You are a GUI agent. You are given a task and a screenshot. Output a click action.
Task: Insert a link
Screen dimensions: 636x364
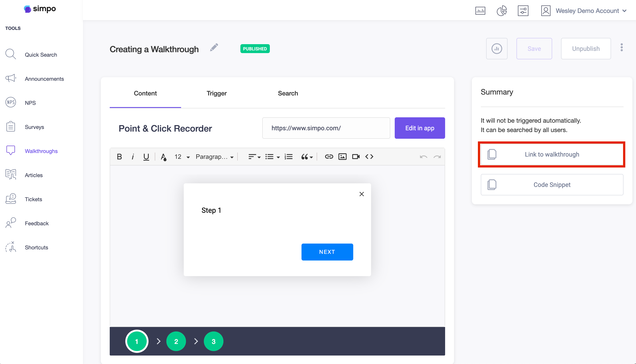click(329, 157)
